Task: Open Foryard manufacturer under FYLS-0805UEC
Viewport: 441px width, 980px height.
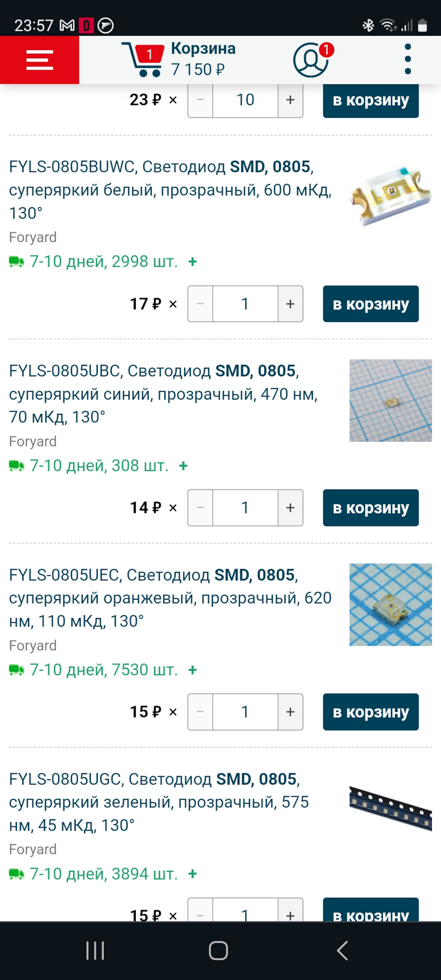Action: (32, 645)
